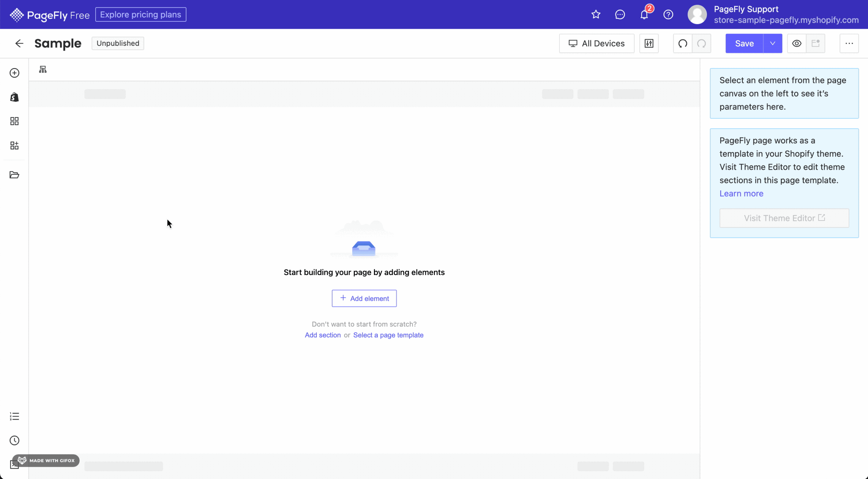
Task: Click the store-sample-pagefly.myshopify.com text
Action: (x=786, y=20)
